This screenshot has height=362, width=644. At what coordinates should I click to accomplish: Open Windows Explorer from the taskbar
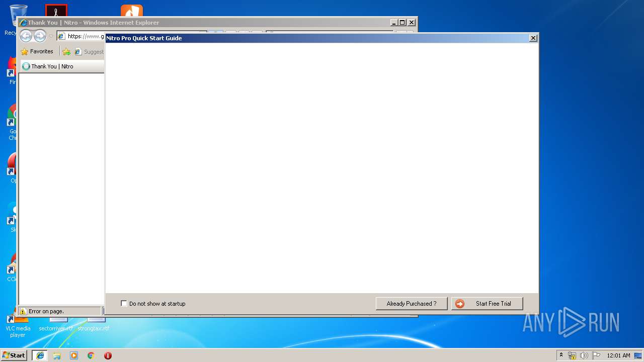[57, 355]
